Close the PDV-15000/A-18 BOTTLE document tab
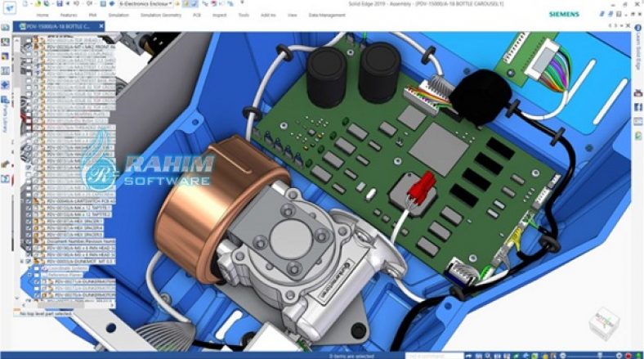644x359 pixels. click(x=101, y=26)
